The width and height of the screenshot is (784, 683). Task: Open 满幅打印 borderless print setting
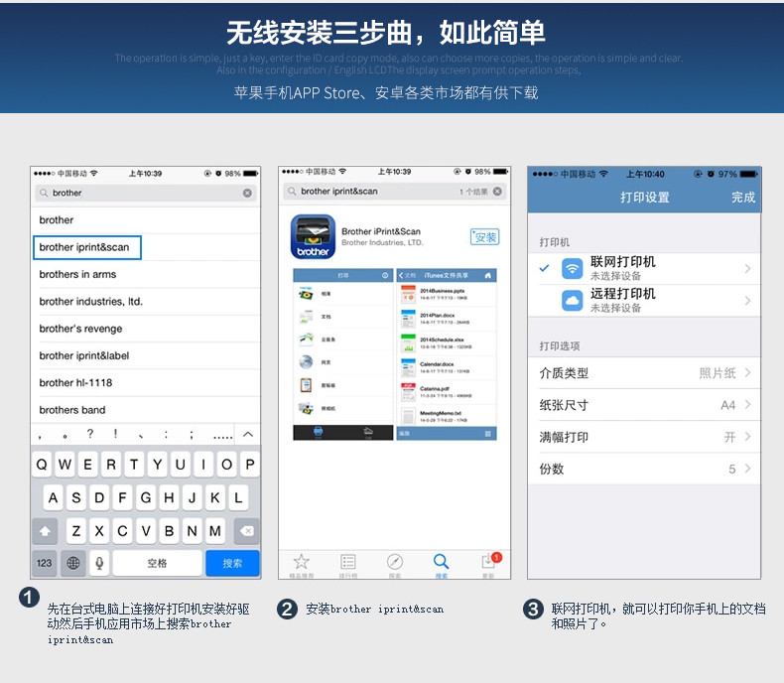[644, 437]
